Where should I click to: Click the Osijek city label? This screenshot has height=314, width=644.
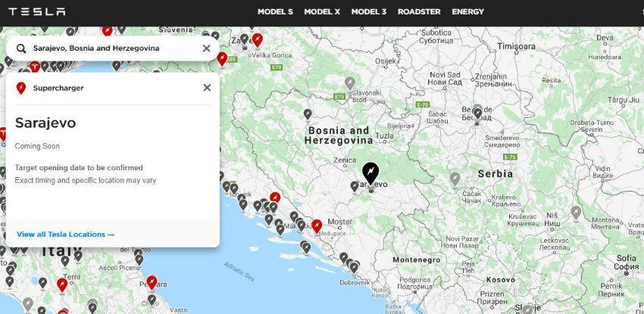[386, 61]
